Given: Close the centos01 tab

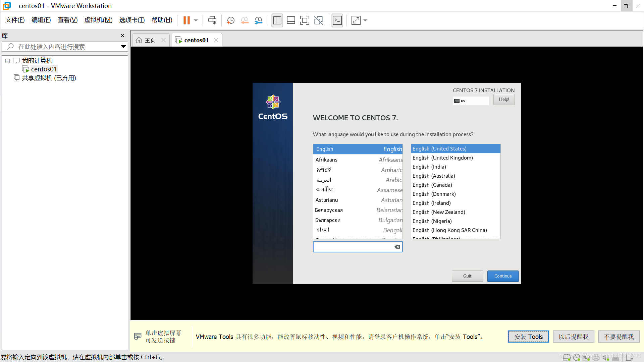Looking at the screenshot, I should click(216, 40).
